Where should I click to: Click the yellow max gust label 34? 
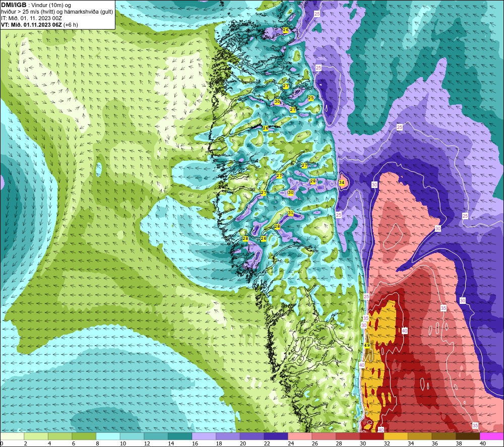[342, 182]
